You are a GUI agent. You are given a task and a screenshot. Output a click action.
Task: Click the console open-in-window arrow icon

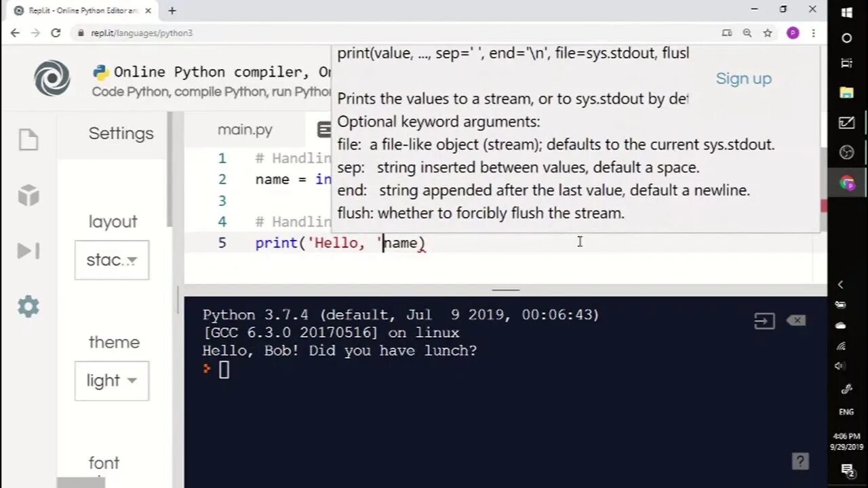(764, 321)
